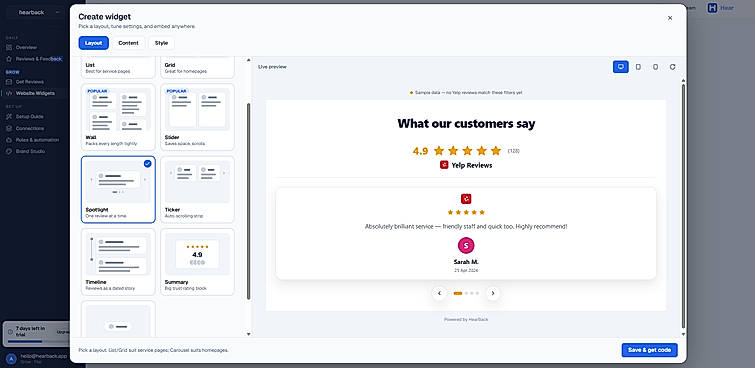Switch preview to tablet view icon
This screenshot has height=368, width=755.
638,67
